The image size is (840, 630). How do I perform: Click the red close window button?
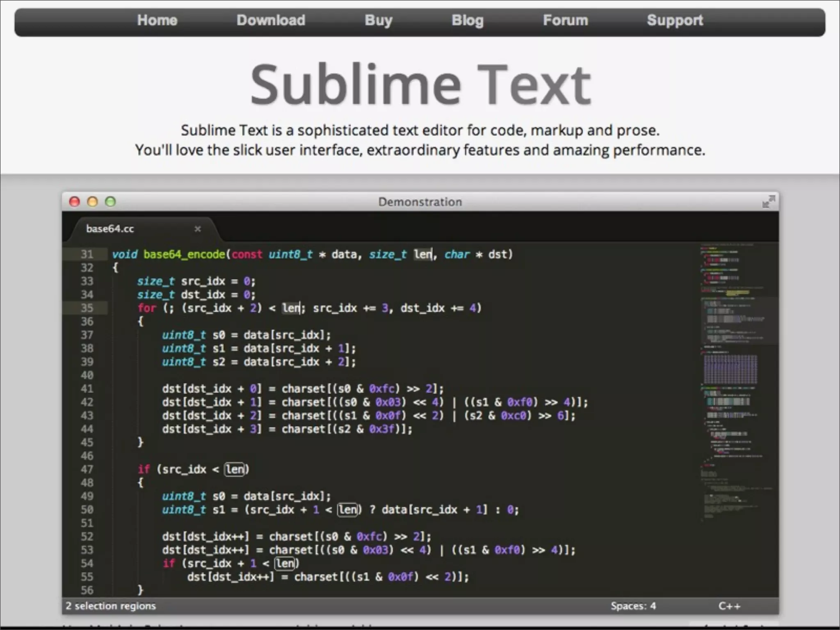coord(74,201)
